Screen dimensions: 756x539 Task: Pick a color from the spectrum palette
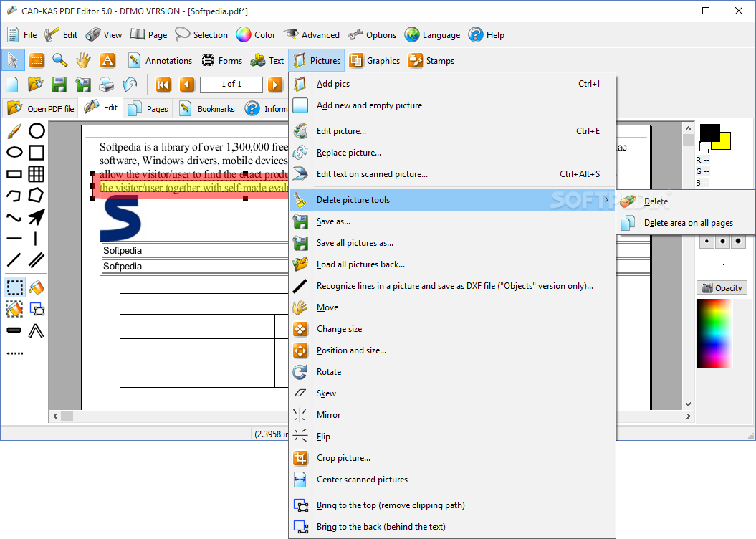click(x=714, y=333)
